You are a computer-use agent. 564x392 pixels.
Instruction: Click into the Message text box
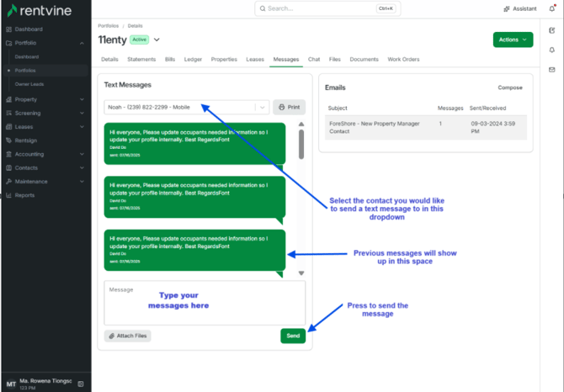(x=205, y=303)
